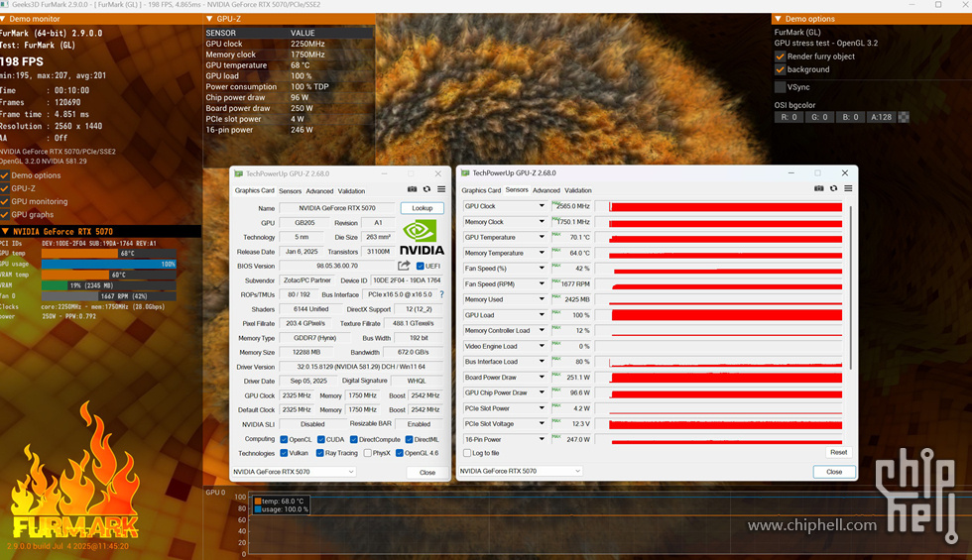Switch to the Advanced tab in the Graphics Card window
The width and height of the screenshot is (972, 560).
click(319, 190)
